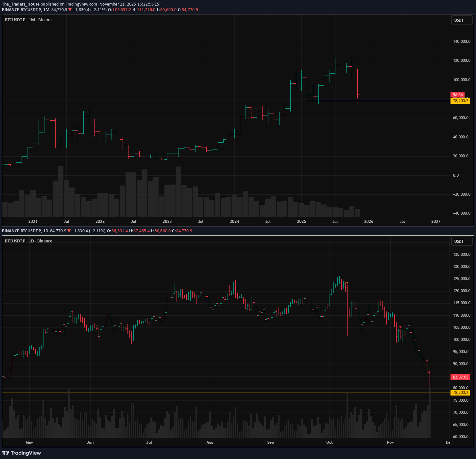Click the 125,000.0 level on daily price axis

(x=462, y=279)
